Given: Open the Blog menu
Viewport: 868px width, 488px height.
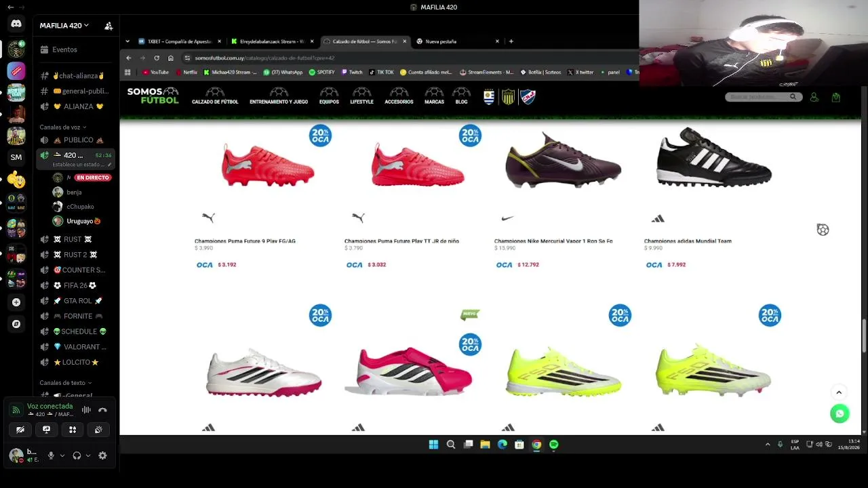Looking at the screenshot, I should [x=461, y=96].
